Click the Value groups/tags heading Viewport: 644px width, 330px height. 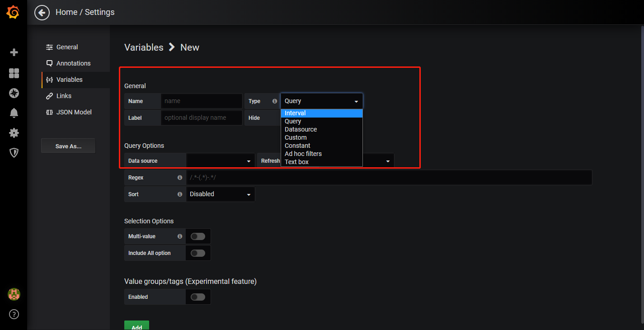[x=190, y=281]
